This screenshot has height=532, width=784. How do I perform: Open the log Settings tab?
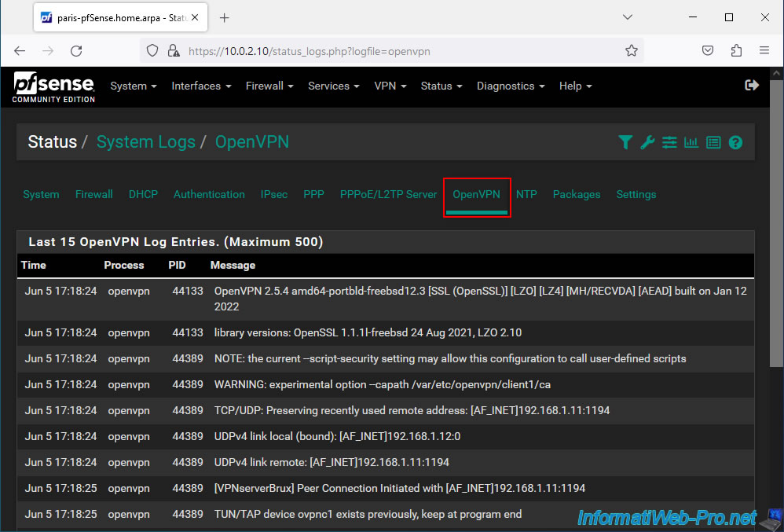636,195
